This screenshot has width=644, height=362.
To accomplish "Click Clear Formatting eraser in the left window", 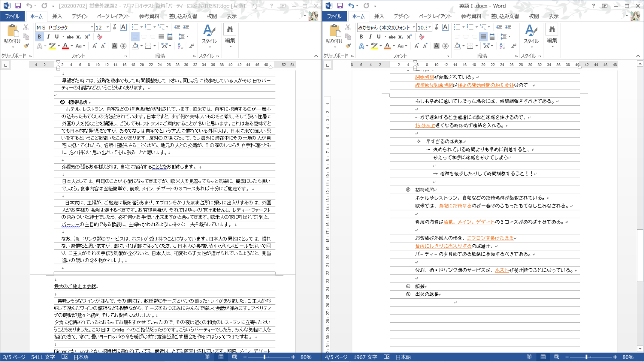I will tap(100, 37).
